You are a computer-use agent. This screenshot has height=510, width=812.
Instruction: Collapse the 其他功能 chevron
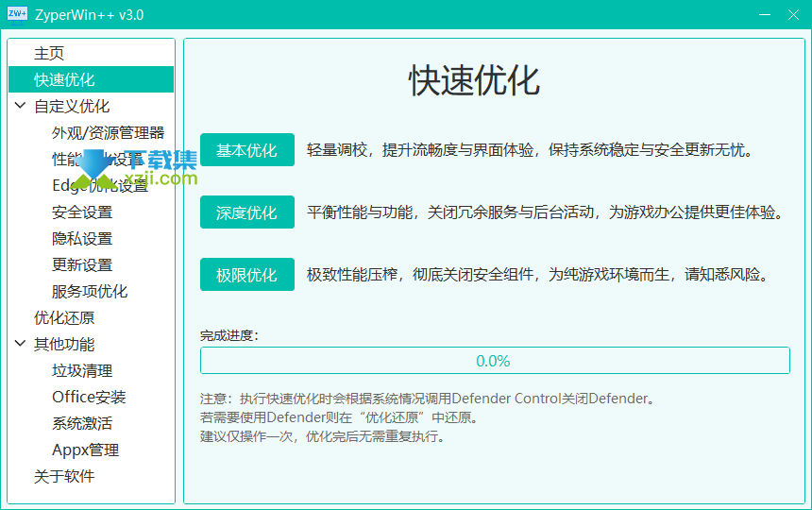pos(20,343)
